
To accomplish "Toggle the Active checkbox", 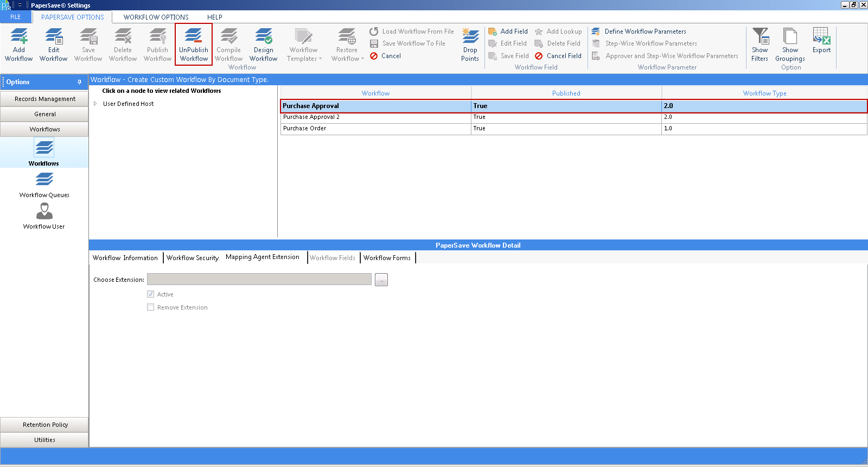I will 150,294.
